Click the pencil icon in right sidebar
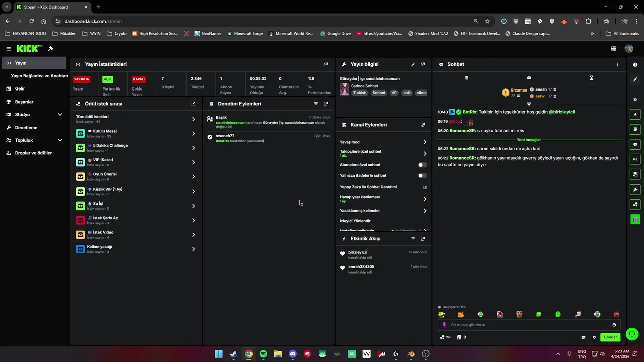The height and width of the screenshot is (362, 644). 635,79
